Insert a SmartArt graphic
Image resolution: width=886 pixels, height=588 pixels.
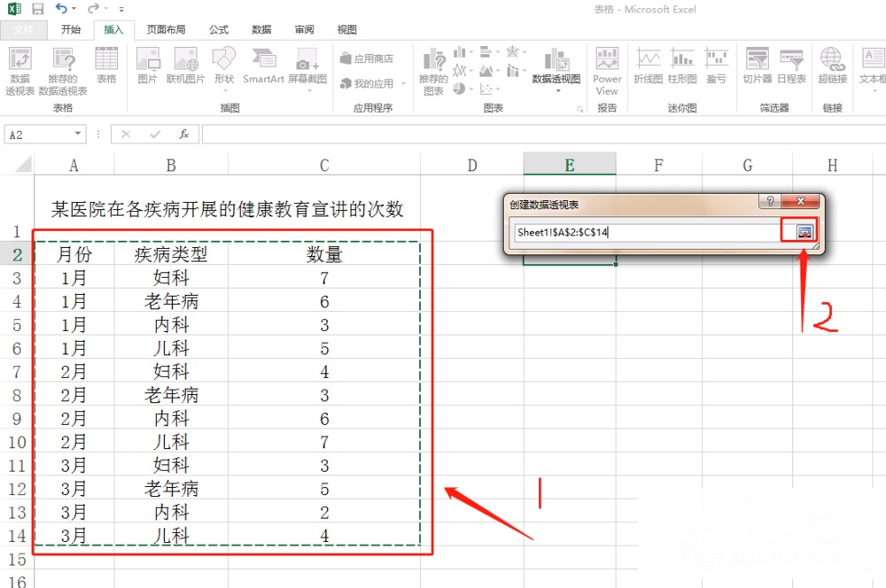point(263,66)
